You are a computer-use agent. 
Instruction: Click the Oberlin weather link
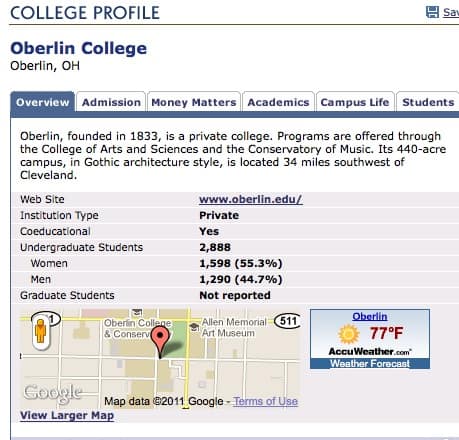370,316
